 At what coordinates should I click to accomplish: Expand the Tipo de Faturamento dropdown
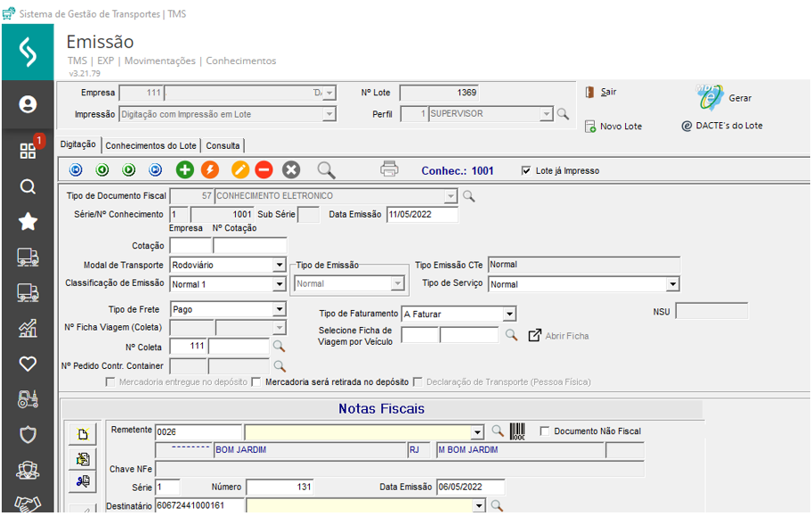coord(509,314)
